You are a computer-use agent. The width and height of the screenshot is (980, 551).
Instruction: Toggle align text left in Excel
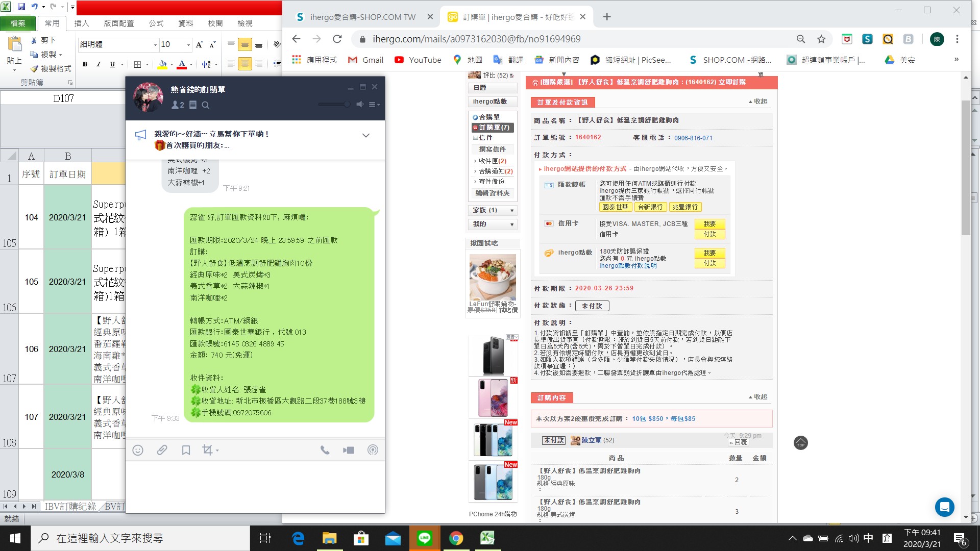coord(231,64)
